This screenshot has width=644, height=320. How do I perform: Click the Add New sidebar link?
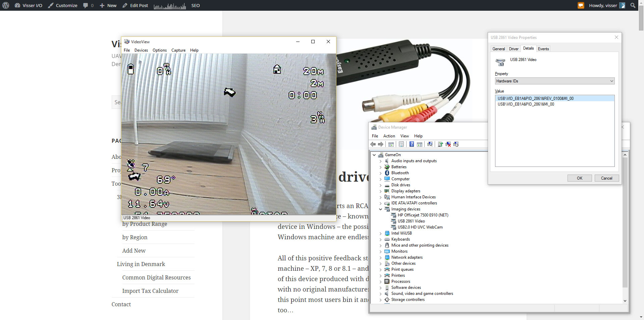(x=134, y=251)
